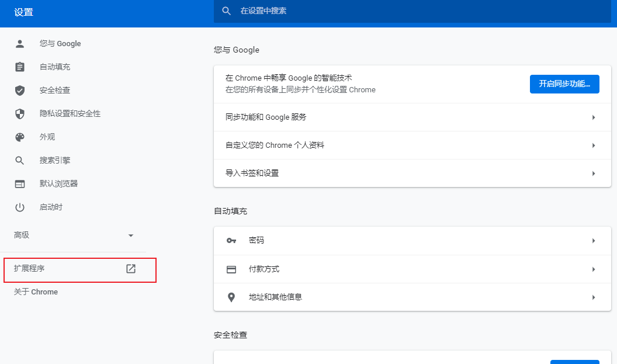Select 安全检查 in the sidebar
617x364 pixels.
pyautogui.click(x=55, y=91)
